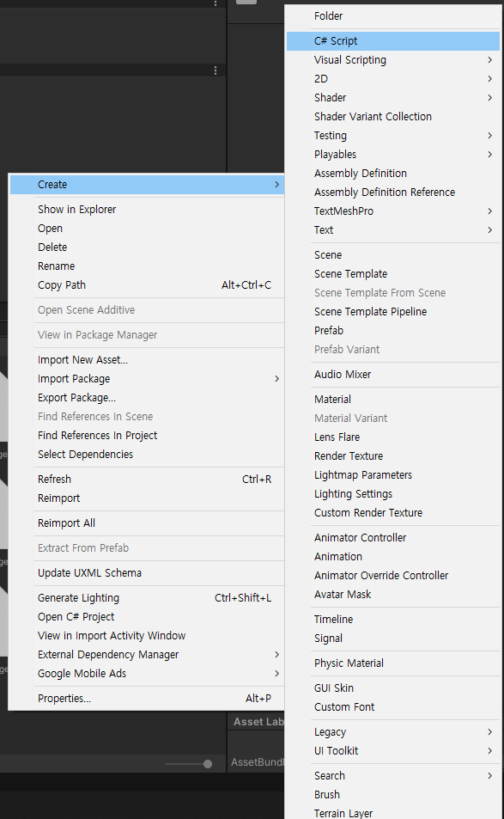Choose Show in Explorer
The width and height of the screenshot is (504, 819).
pos(147,210)
